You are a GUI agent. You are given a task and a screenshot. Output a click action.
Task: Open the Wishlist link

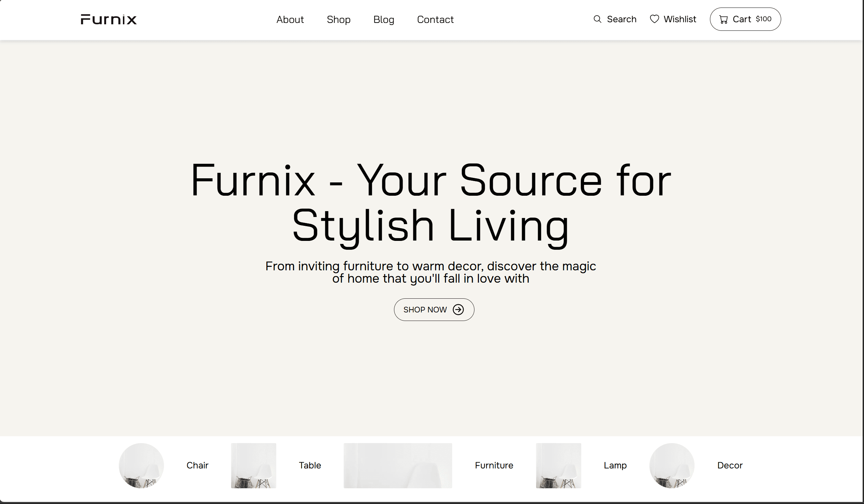point(679,19)
